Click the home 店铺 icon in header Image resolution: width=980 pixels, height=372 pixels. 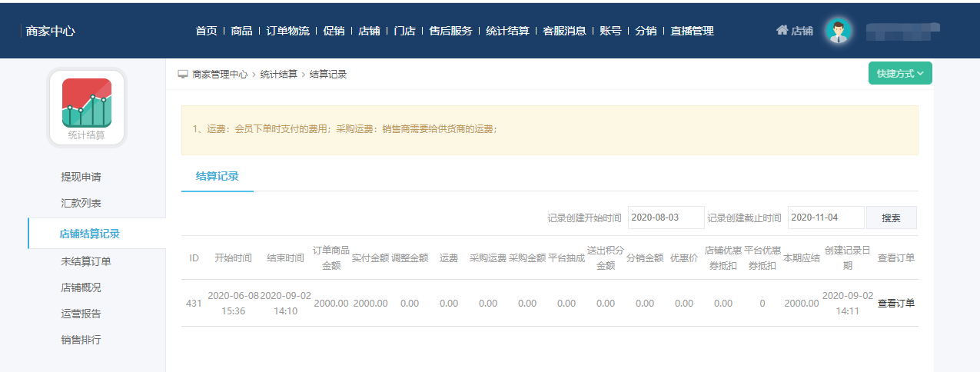(782, 31)
